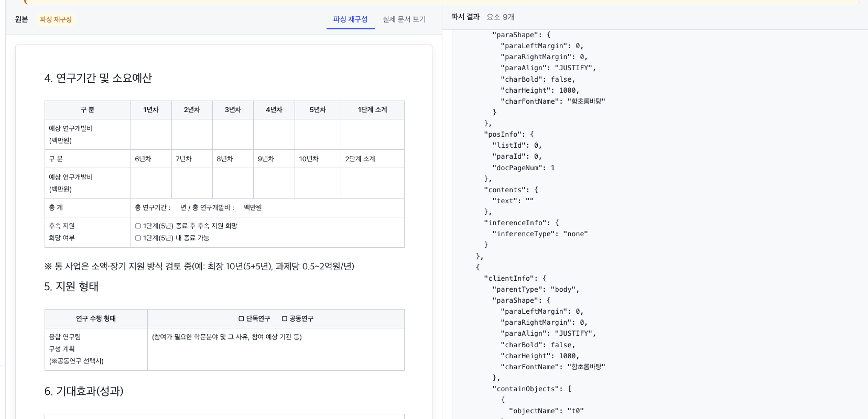Viewport: 868px width, 419px height.
Task: Click the 참여가 필요한 학문분야 placeholder text
Action: 227,337
